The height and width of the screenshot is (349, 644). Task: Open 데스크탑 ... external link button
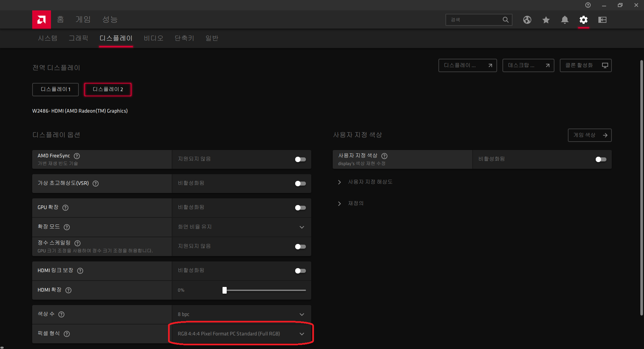coord(528,65)
